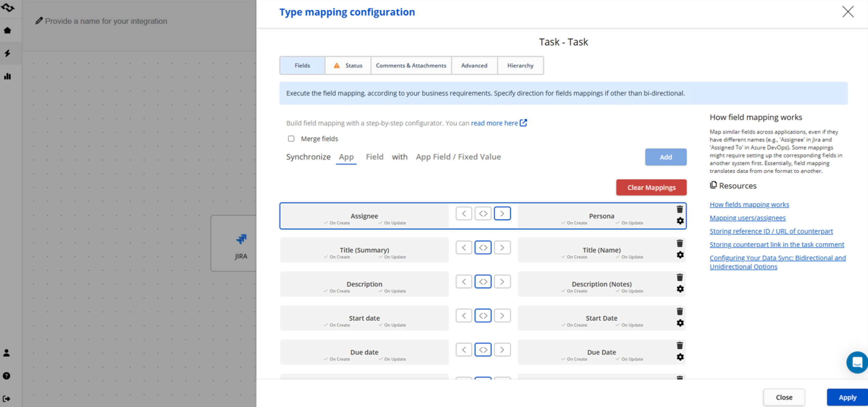
Task: Set Description sync direction to left arrow
Action: click(464, 282)
